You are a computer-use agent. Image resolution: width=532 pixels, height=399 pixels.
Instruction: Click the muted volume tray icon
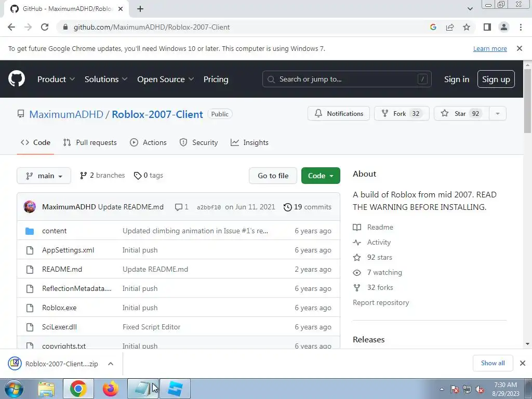click(x=480, y=389)
